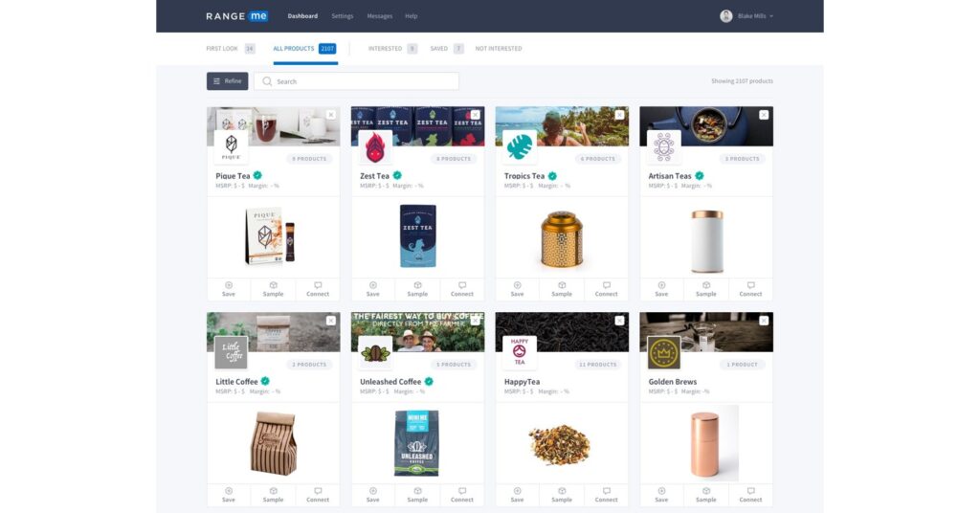Viewport: 980px width, 513px height.
Task: Request a sample from Tropics Tea
Action: pyautogui.click(x=562, y=289)
